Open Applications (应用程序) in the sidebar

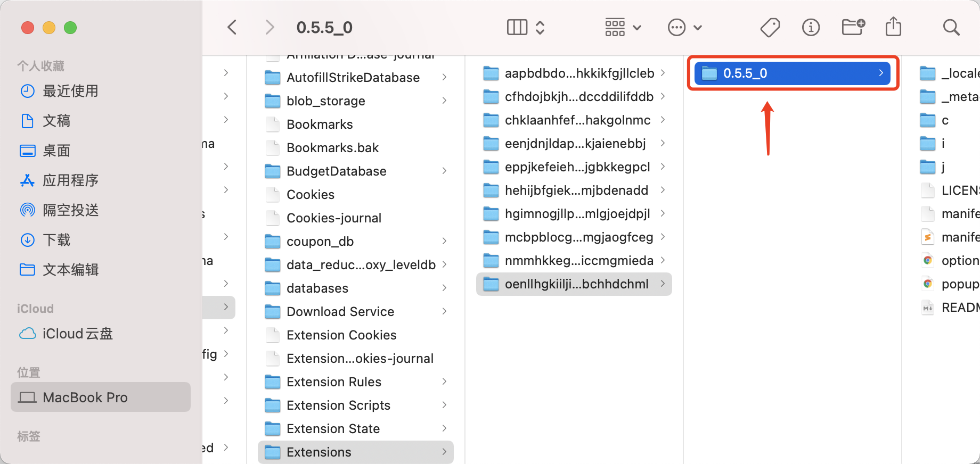[70, 180]
